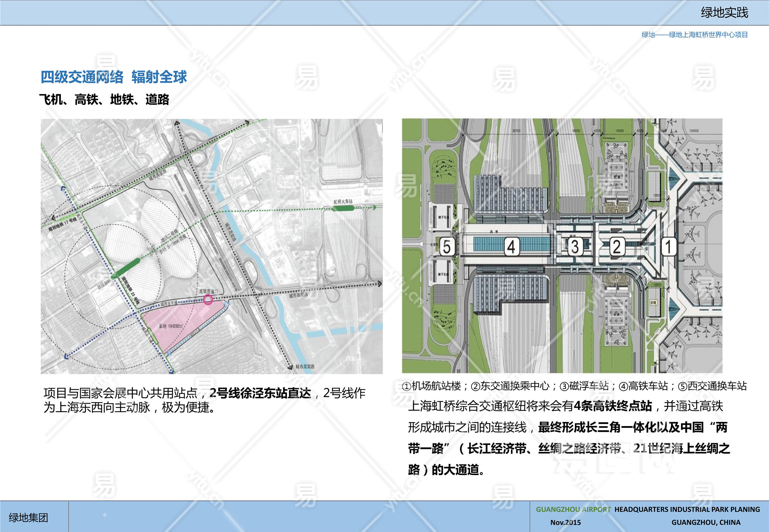Image resolution: width=769 pixels, height=532 pixels.
Task: Click the 绿地实践 header title
Action: click(x=724, y=13)
